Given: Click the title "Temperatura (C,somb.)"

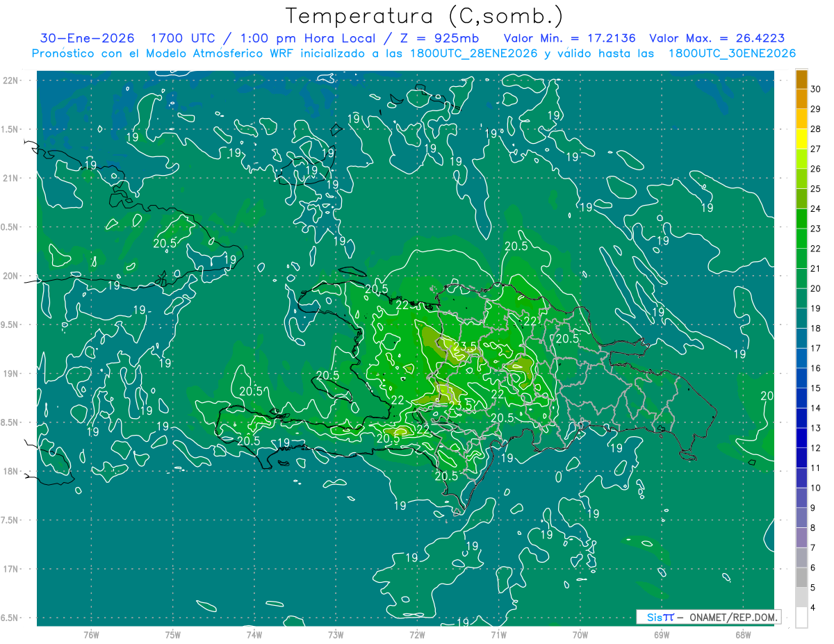Looking at the screenshot, I should 425,16.
